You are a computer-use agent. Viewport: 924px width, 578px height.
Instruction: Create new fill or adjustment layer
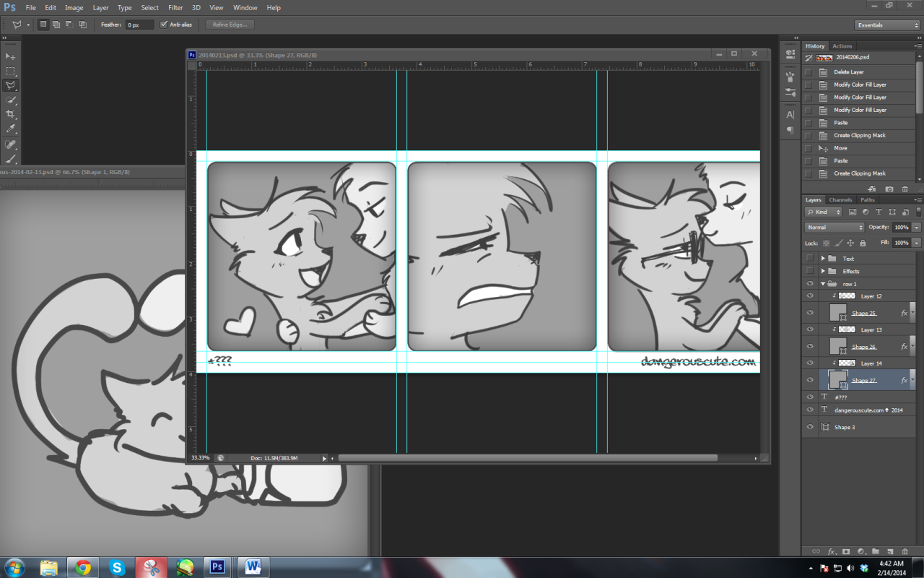pos(862,551)
